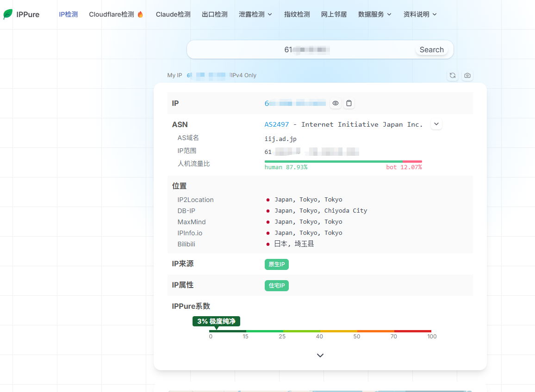Click the Internet Initiative Japan Inc. text
The height and width of the screenshot is (392, 535).
[x=362, y=124]
